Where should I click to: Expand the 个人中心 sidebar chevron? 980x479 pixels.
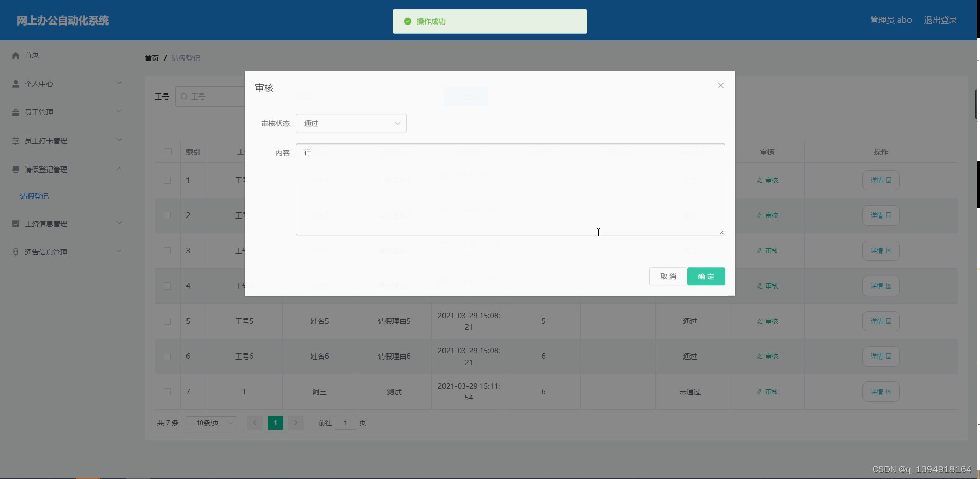tap(119, 83)
